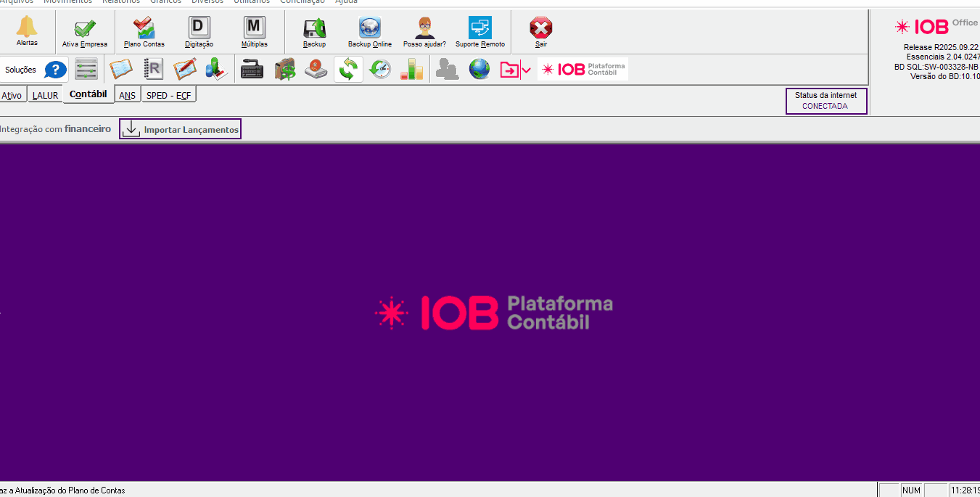The height and width of the screenshot is (497, 980).
Task: Click Importar Lançamentos button
Action: [180, 129]
